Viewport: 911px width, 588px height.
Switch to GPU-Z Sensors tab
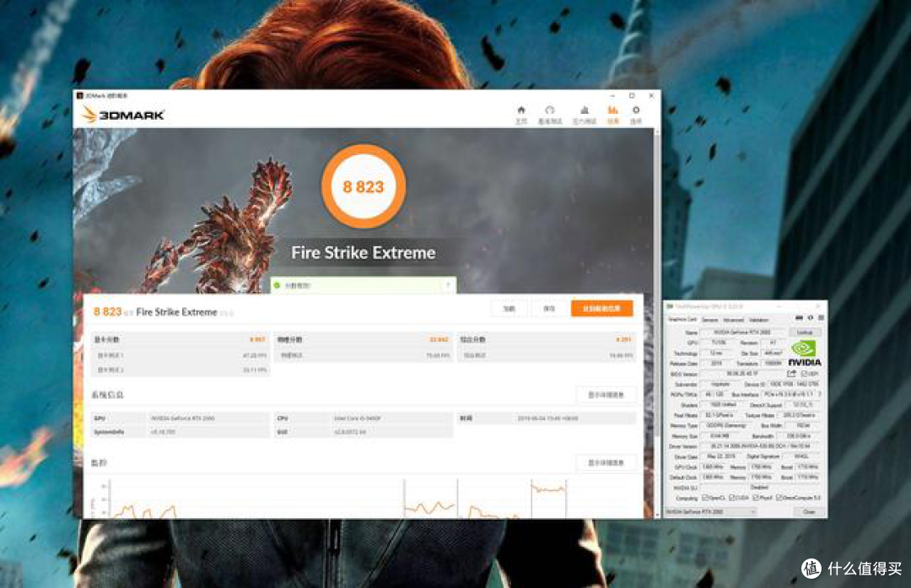709,320
